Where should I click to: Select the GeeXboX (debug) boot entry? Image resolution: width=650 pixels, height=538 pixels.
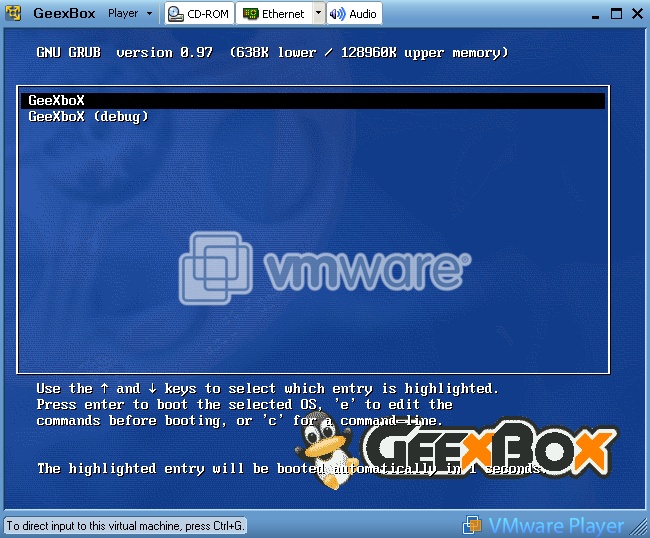point(313,117)
